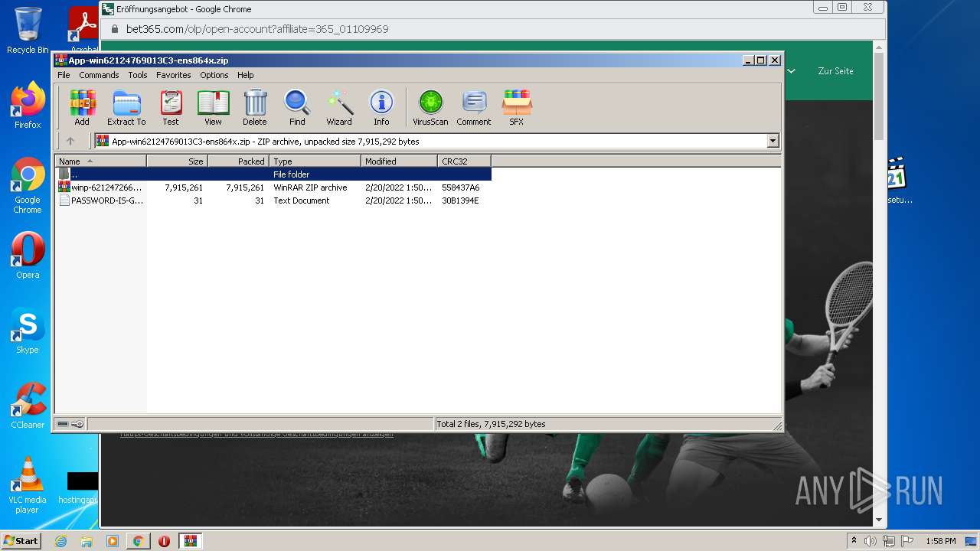Viewport: 980px width, 551px height.
Task: Click the Delete trash can icon
Action: tap(255, 108)
